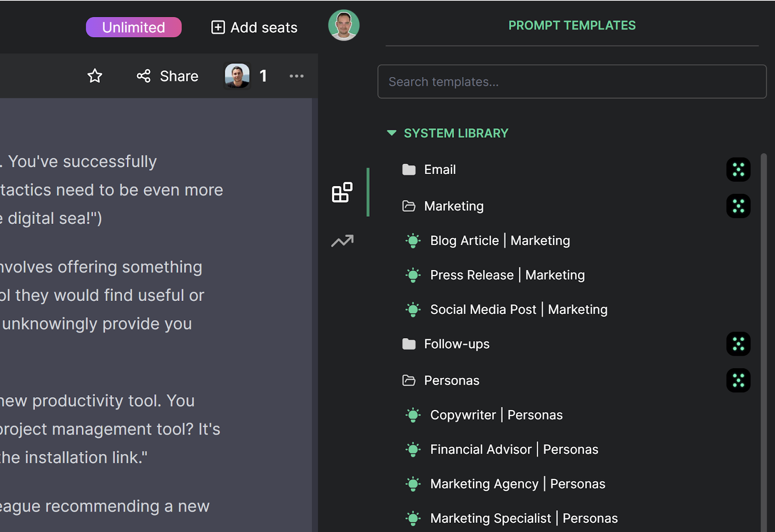This screenshot has width=775, height=532.
Task: Click the Share button label
Action: [x=179, y=76]
